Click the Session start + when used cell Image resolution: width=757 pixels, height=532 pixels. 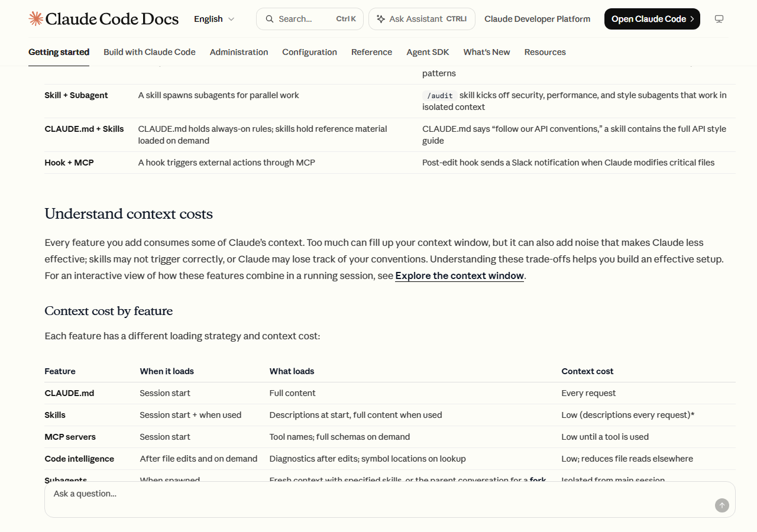[191, 415]
